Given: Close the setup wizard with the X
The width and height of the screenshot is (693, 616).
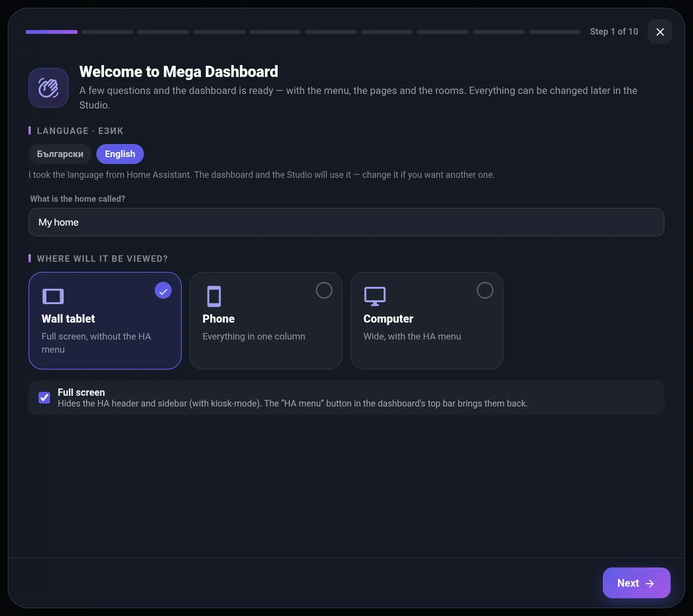Looking at the screenshot, I should 660,32.
